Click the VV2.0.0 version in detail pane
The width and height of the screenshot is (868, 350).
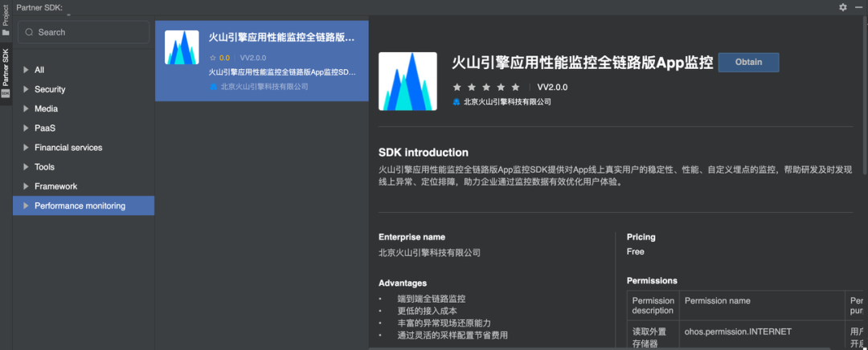tap(552, 87)
